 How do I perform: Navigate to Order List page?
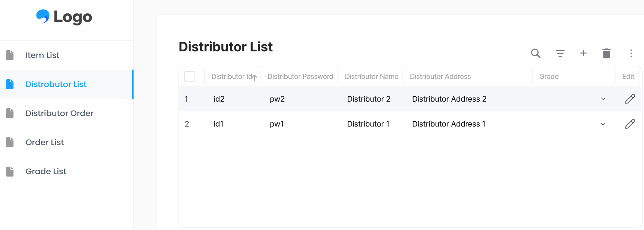point(66,142)
